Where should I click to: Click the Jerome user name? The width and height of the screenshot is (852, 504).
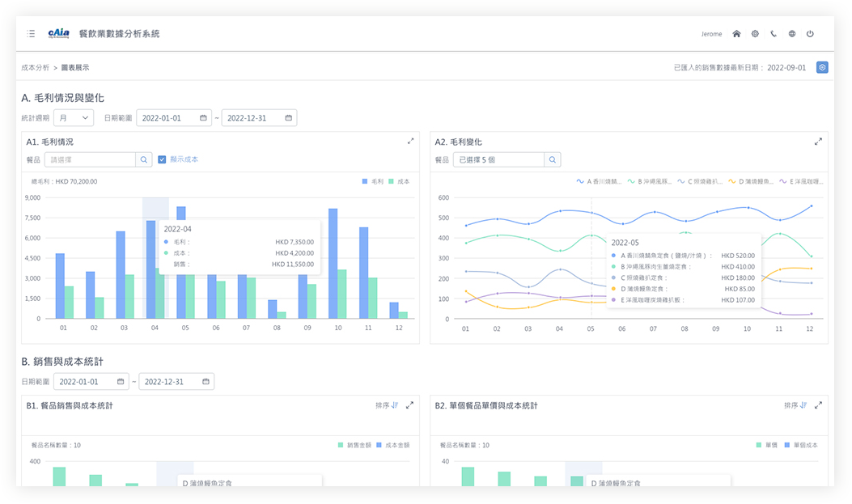(711, 34)
